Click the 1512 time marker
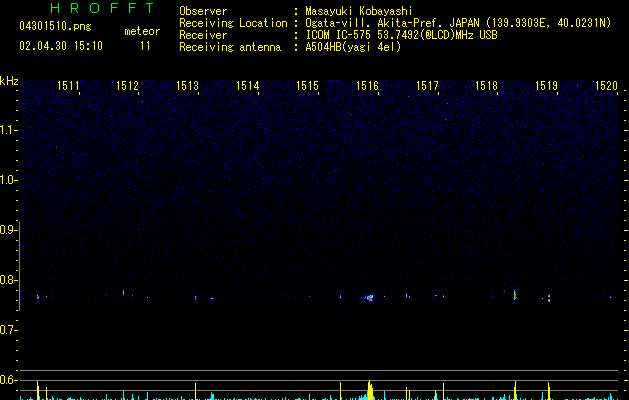 pyautogui.click(x=127, y=86)
